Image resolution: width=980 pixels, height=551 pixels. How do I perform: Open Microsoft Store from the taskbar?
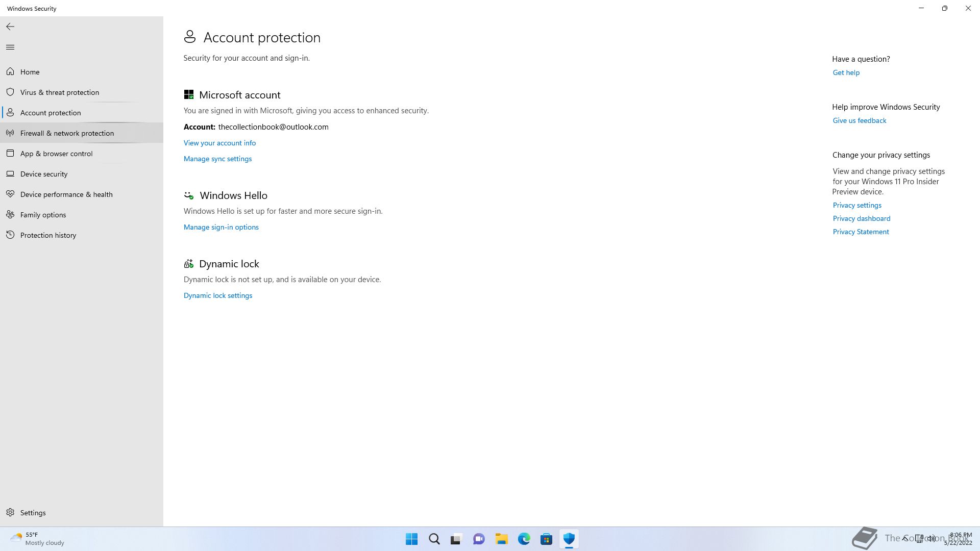pyautogui.click(x=546, y=539)
